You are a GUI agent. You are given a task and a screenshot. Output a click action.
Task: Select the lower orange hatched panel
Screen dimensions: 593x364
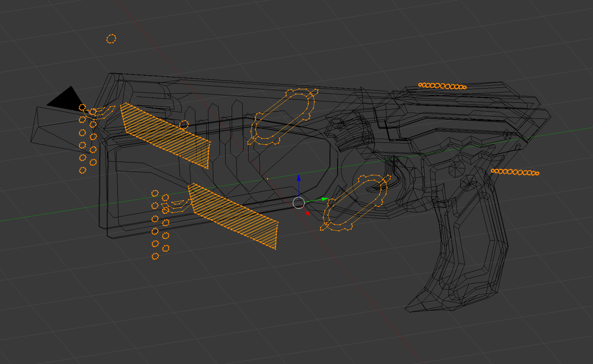(234, 216)
